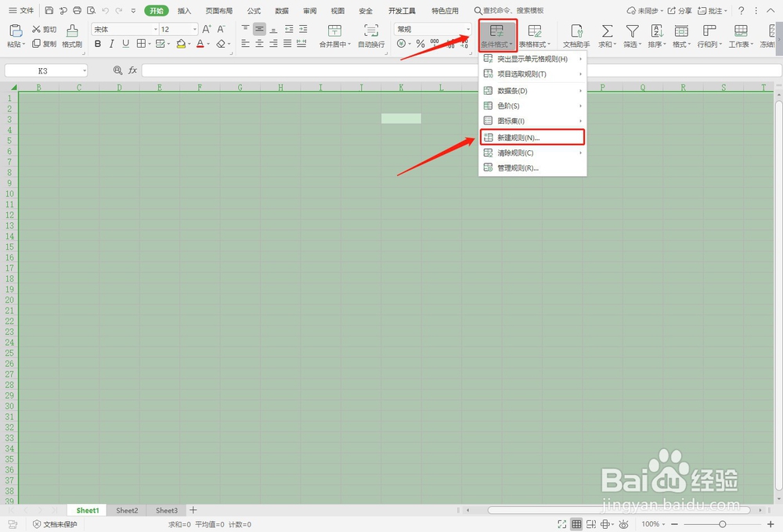Click the zoom slider handle

(722, 524)
